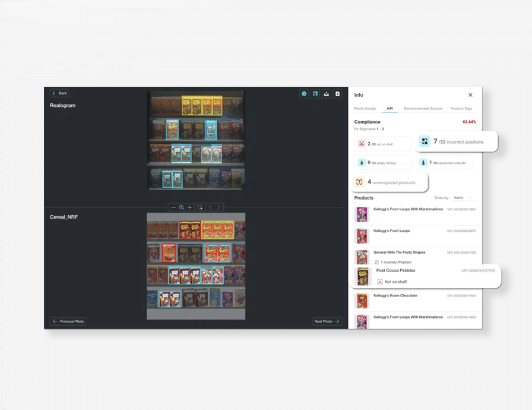The image size is (532, 410).
Task: Click the download tray icon
Action: click(327, 94)
